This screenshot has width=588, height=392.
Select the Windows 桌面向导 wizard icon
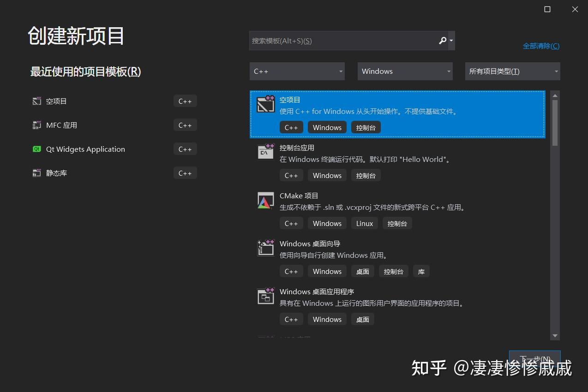coord(265,248)
